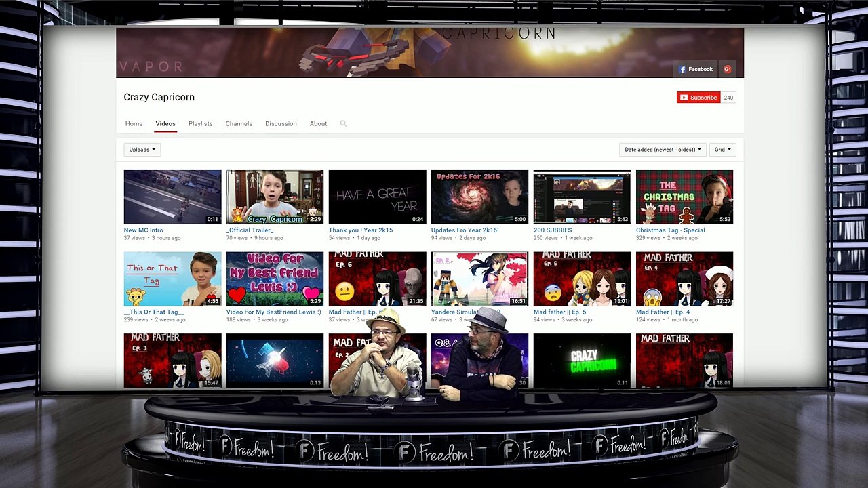Open the Mad Father Ep. 5 thumbnail

[x=582, y=279]
